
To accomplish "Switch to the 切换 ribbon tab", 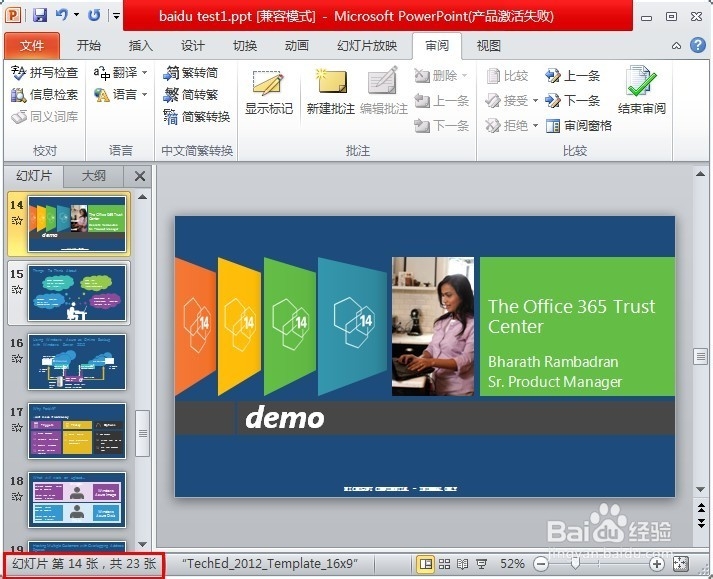I will 245,45.
